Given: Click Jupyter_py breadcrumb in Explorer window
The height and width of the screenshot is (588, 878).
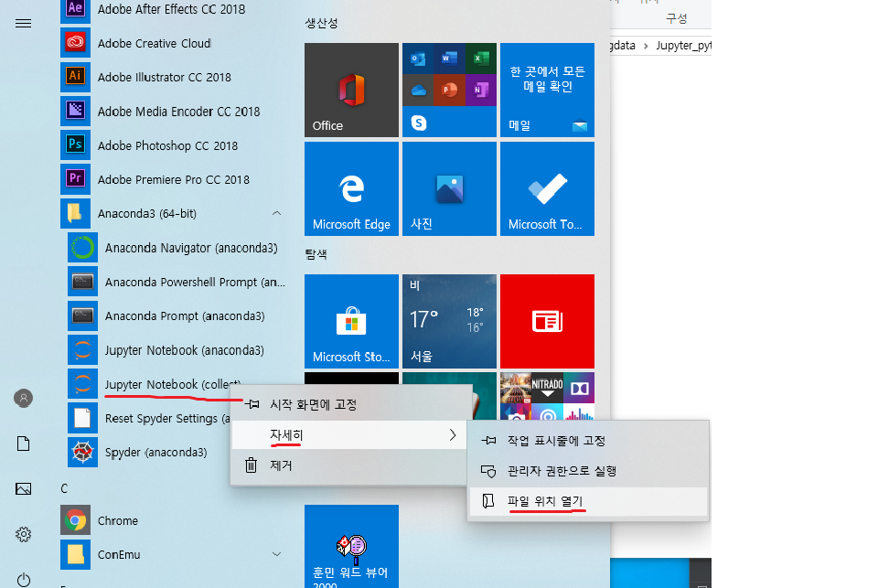Looking at the screenshot, I should click(x=683, y=46).
